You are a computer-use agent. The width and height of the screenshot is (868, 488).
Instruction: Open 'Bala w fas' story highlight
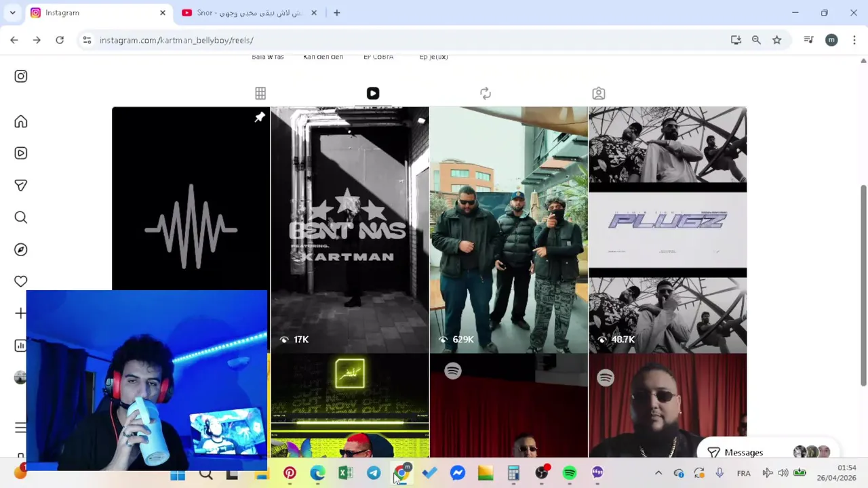click(x=268, y=57)
